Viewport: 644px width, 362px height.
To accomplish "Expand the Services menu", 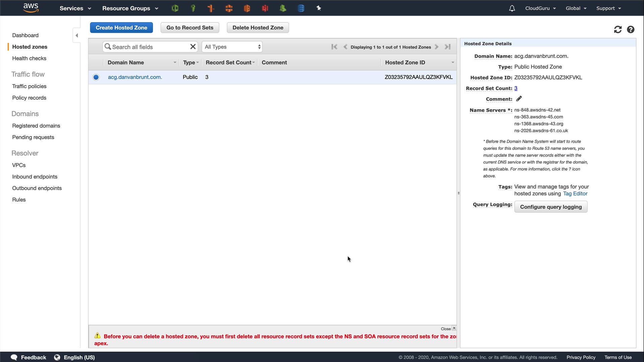I will pyautogui.click(x=75, y=8).
